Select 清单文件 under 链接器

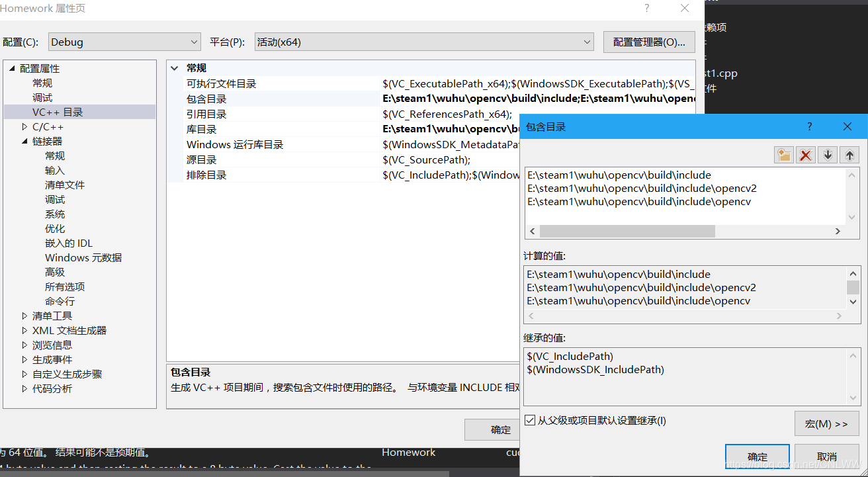(x=65, y=185)
